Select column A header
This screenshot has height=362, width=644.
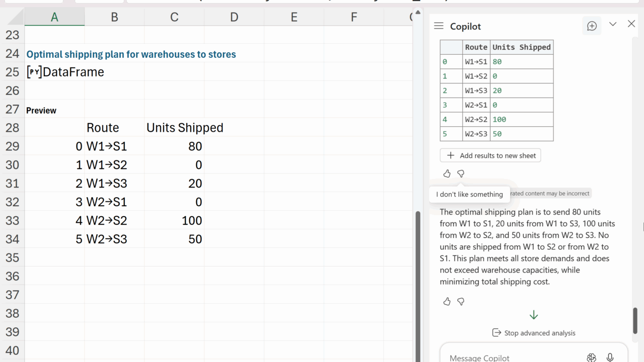(54, 18)
